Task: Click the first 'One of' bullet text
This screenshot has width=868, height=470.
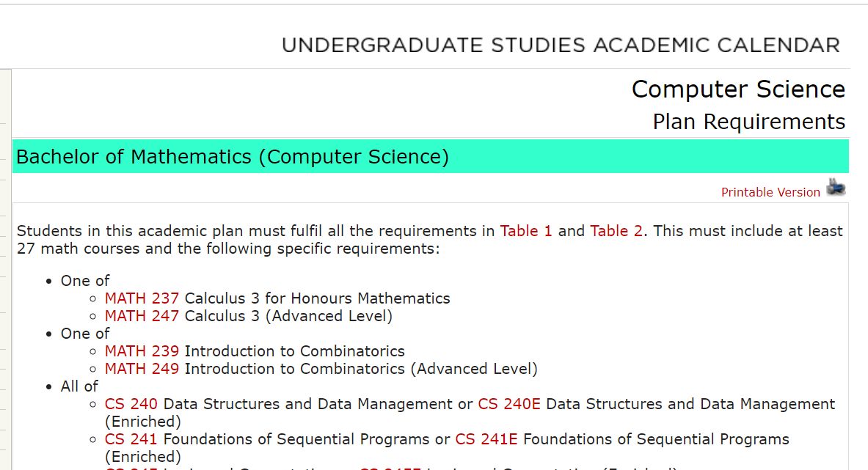Action: pyautogui.click(x=85, y=281)
